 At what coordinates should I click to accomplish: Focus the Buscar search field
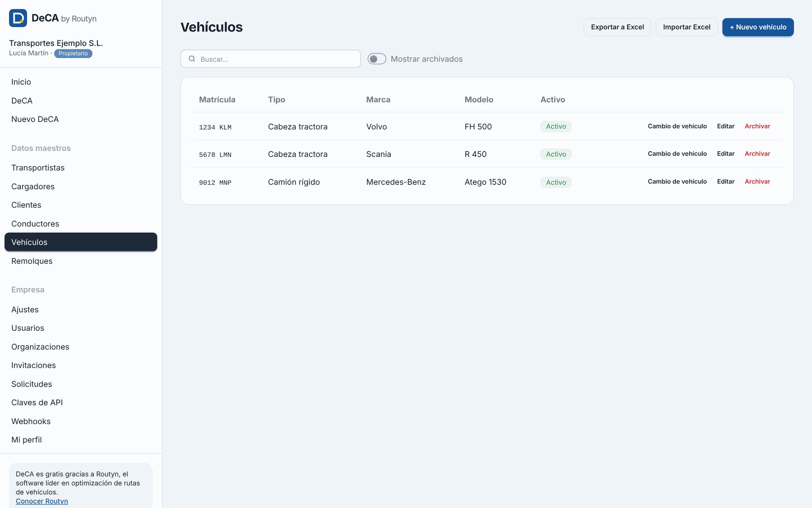coord(271,59)
